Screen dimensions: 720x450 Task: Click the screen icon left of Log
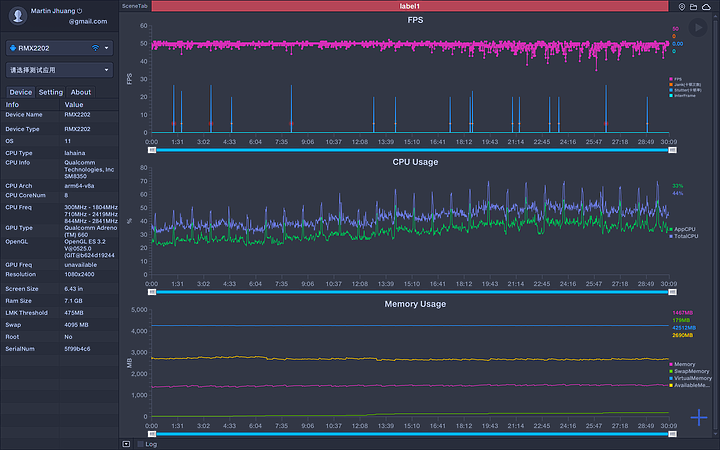[x=126, y=444]
